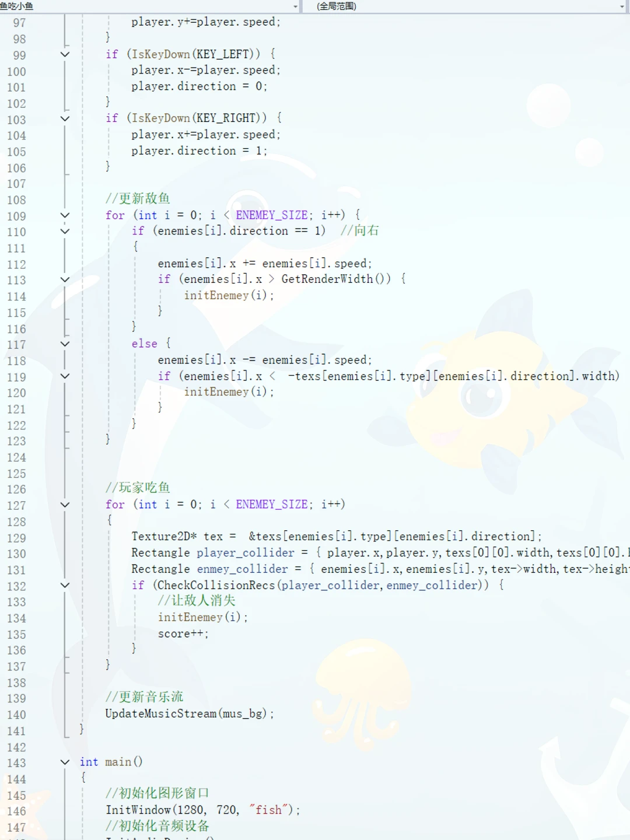Click player.direction = 1 statement

coord(199,151)
